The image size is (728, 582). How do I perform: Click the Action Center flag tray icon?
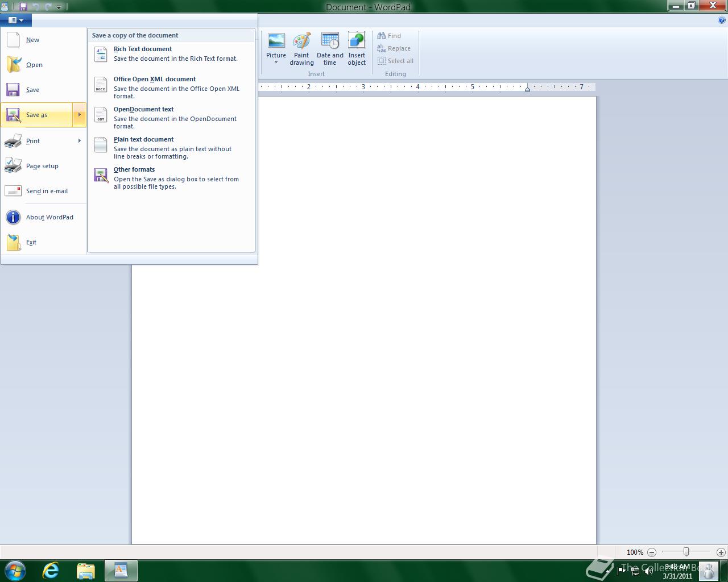pos(621,571)
